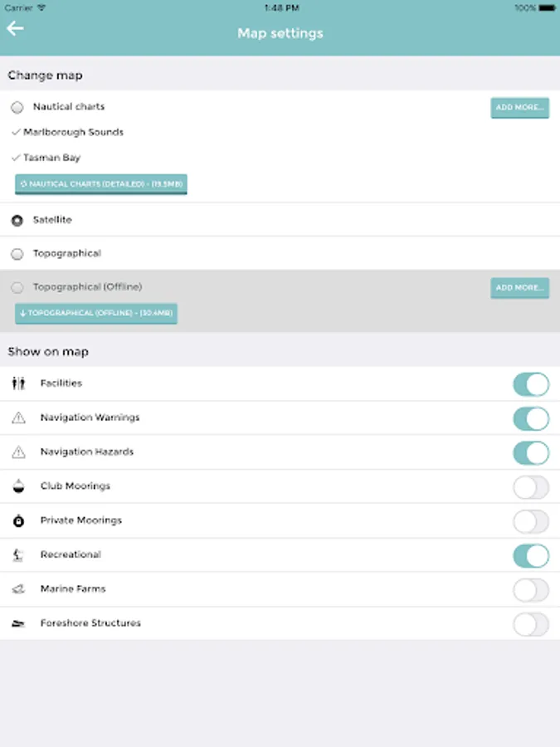
Task: Tap the back arrow icon
Action: (15, 28)
